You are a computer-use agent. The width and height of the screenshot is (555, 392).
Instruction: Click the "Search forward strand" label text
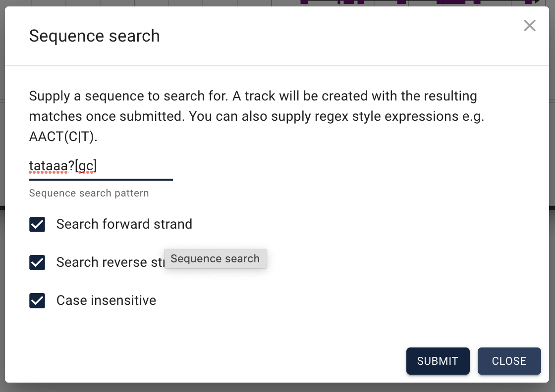click(x=124, y=224)
